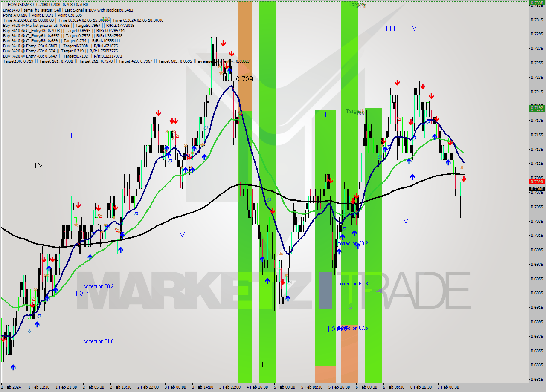
Task: Click the 'correction 87.5' label
Action: pyautogui.click(x=352, y=328)
